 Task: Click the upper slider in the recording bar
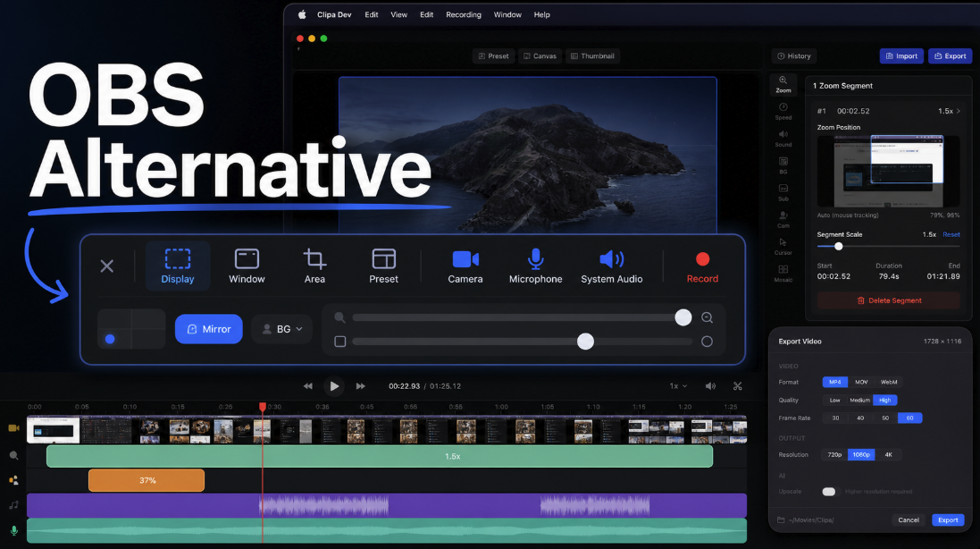pyautogui.click(x=522, y=317)
